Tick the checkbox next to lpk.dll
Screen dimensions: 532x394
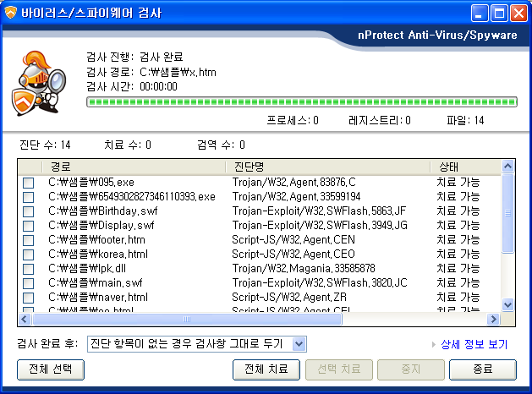point(29,268)
